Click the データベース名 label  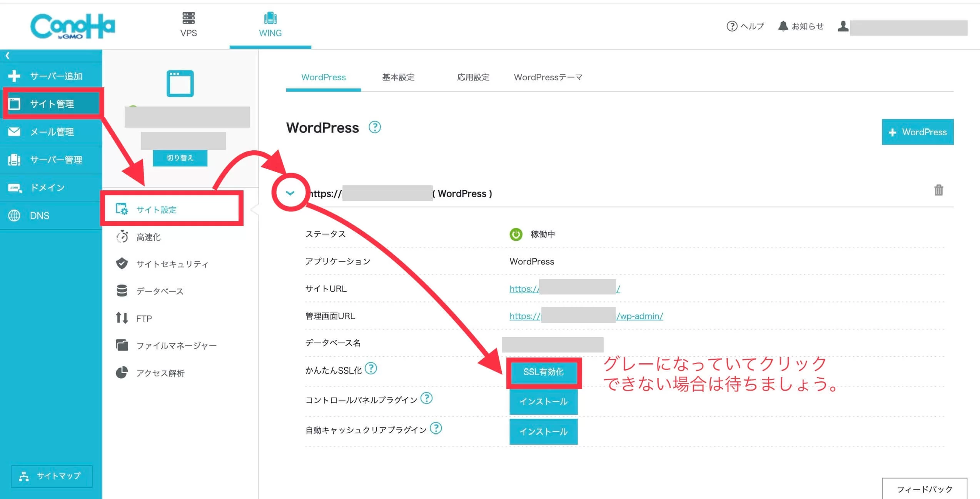pos(333,343)
